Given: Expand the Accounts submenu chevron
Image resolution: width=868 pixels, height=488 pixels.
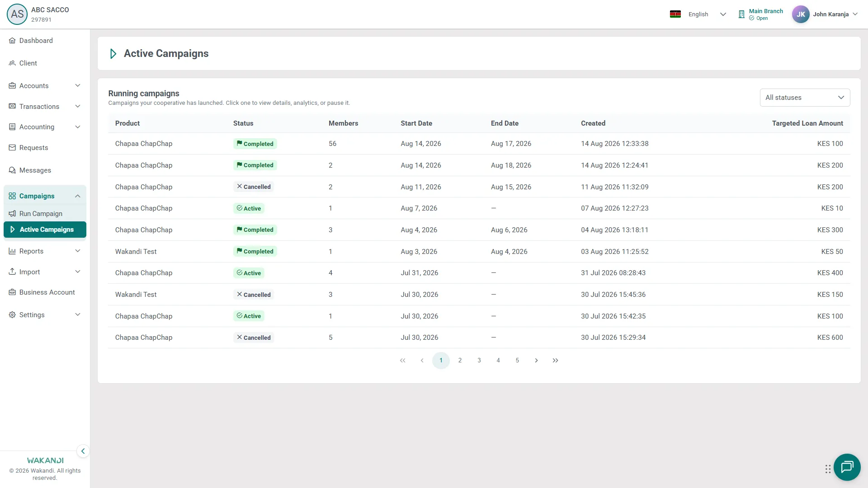Looking at the screenshot, I should [x=78, y=85].
